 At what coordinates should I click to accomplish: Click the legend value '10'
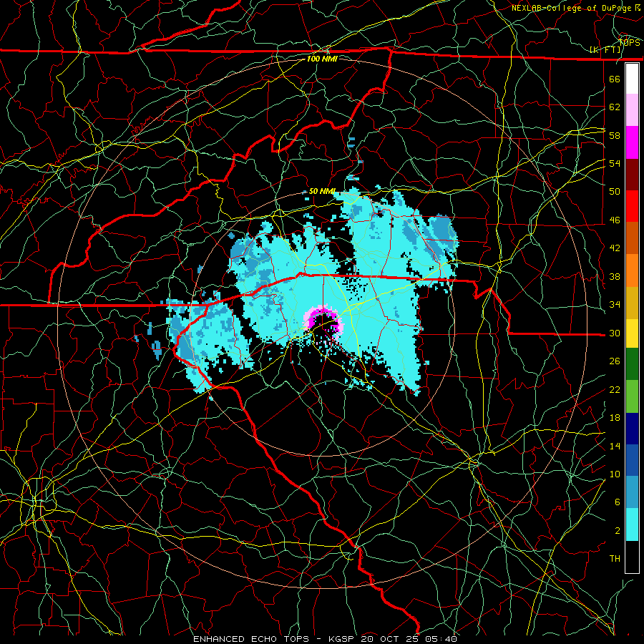(x=615, y=474)
